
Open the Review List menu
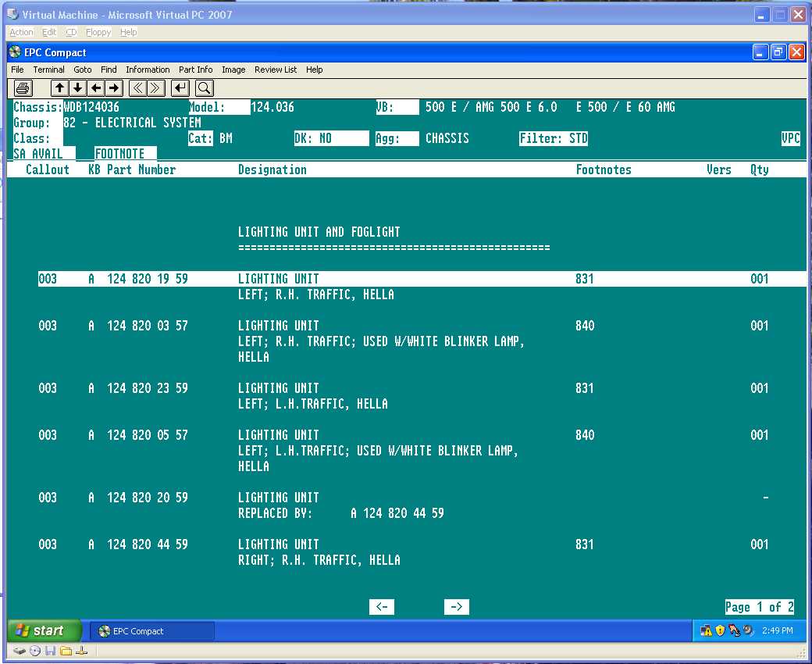click(x=275, y=70)
